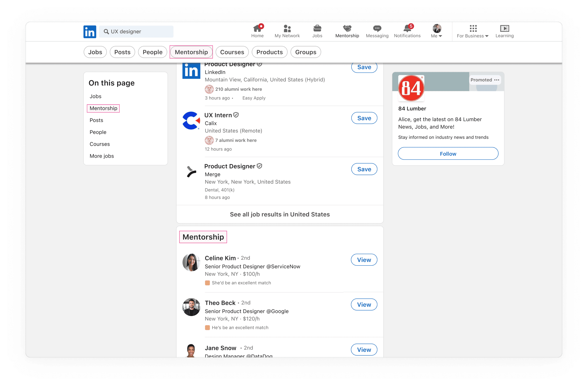
Task: View Celine Kim's mentor profile
Action: point(364,260)
